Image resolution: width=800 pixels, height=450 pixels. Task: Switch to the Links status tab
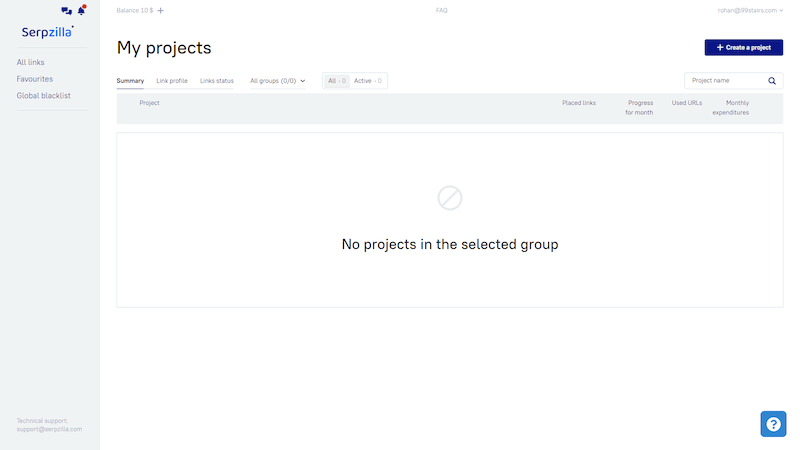(x=217, y=81)
